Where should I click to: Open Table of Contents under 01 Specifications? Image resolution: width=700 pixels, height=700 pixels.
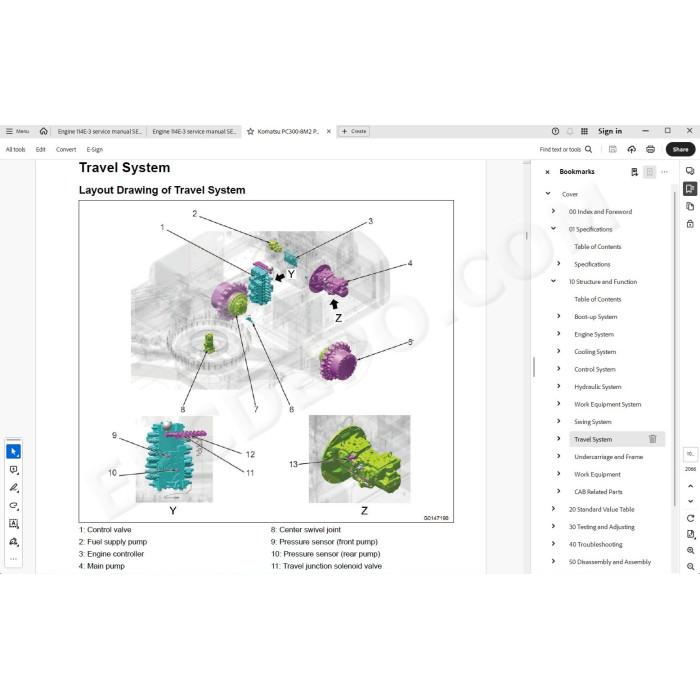[x=597, y=246]
